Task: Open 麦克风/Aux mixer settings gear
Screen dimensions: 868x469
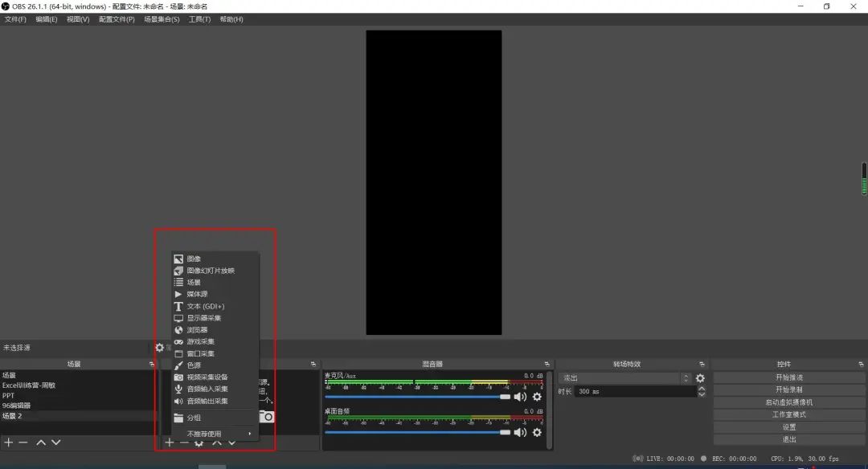Action: 537,397
